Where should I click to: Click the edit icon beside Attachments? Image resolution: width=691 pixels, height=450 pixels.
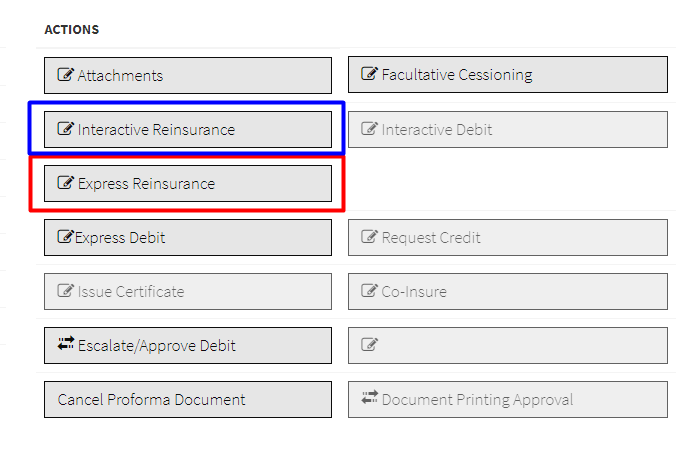click(66, 75)
